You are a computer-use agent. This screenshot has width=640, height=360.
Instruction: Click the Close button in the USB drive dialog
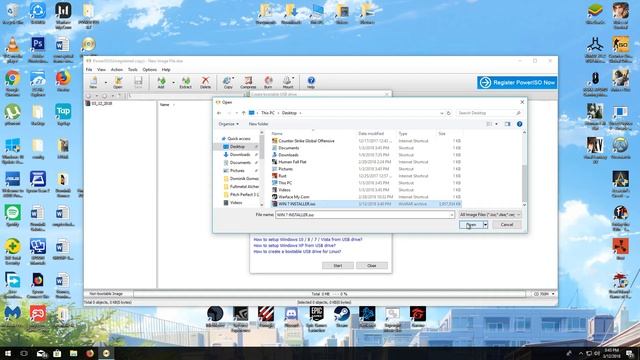371,266
